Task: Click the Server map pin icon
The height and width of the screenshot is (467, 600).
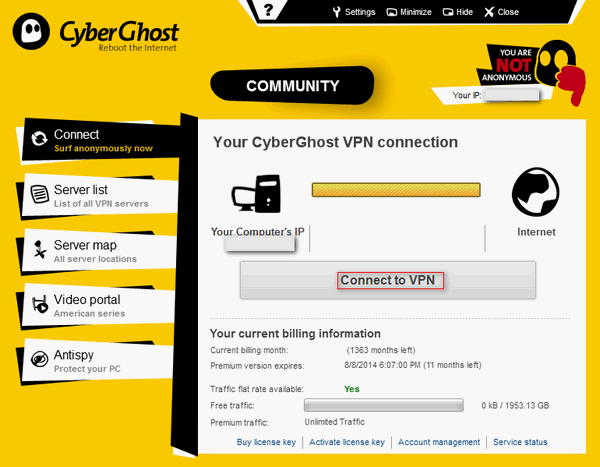Action: tap(39, 249)
